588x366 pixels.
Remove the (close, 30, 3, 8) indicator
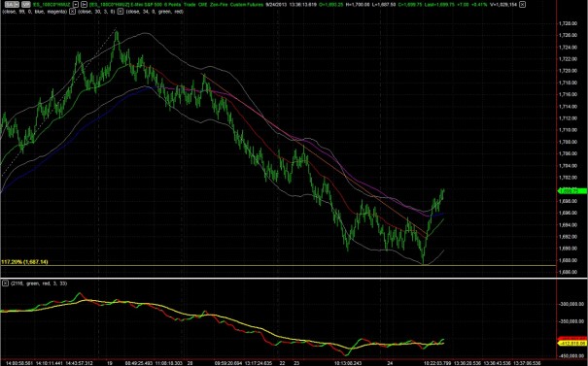pyautogui.click(x=120, y=12)
